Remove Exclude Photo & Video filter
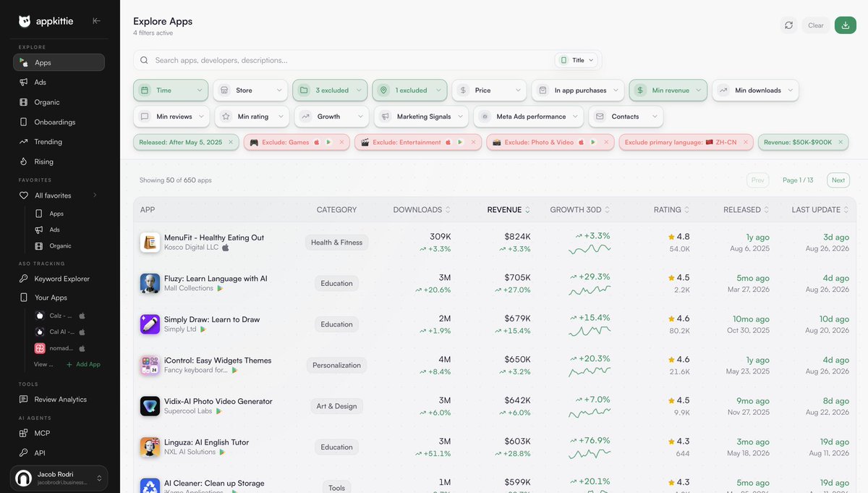 click(x=605, y=143)
